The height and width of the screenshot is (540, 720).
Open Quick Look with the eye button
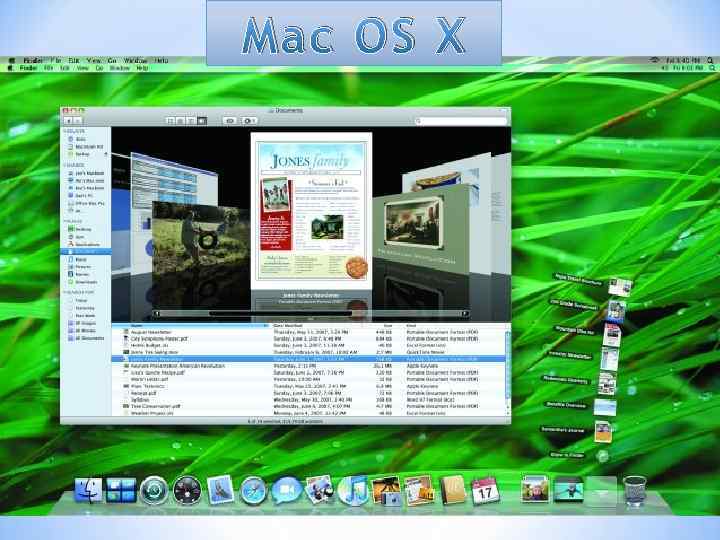pyautogui.click(x=230, y=120)
